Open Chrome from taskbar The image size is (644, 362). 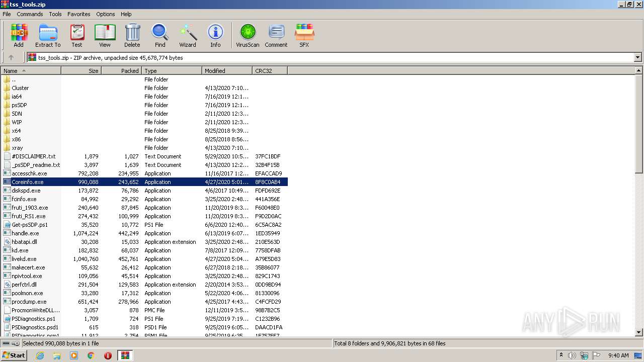91,355
